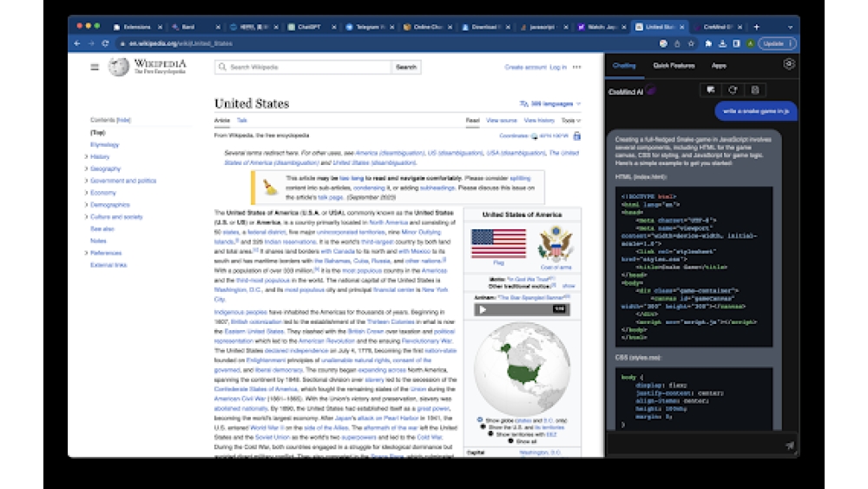Select Show territories with EEZ radio
Image resolution: width=868 pixels, height=489 pixels.
click(491, 434)
